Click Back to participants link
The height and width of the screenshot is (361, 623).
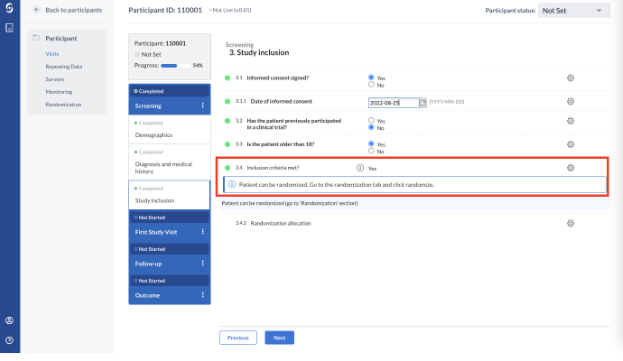coord(74,10)
